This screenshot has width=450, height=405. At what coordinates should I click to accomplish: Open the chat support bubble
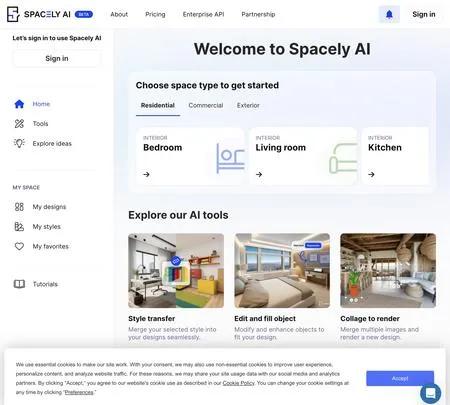tap(431, 393)
